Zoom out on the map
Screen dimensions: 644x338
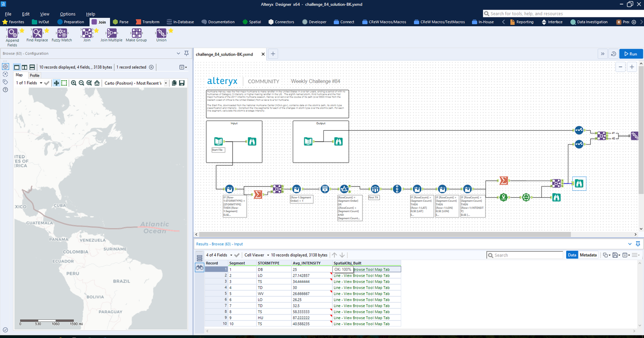point(81,83)
